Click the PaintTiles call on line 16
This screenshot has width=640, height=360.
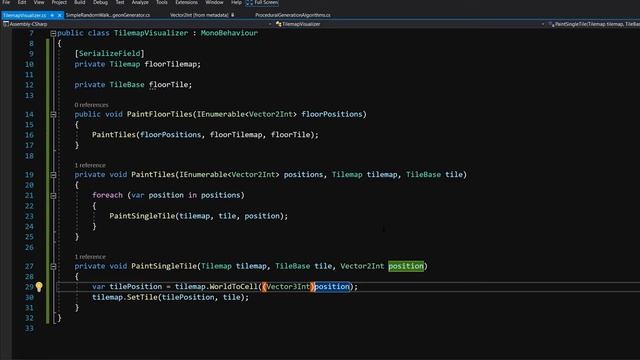point(114,135)
